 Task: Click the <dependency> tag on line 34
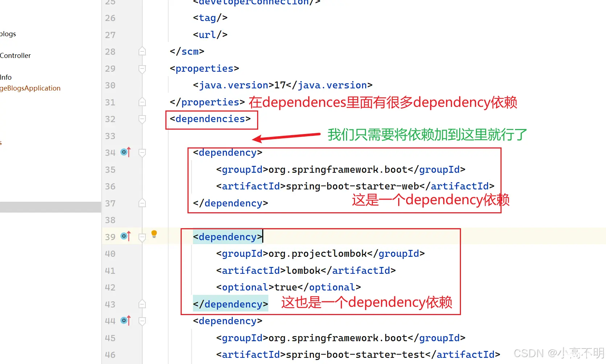(228, 152)
